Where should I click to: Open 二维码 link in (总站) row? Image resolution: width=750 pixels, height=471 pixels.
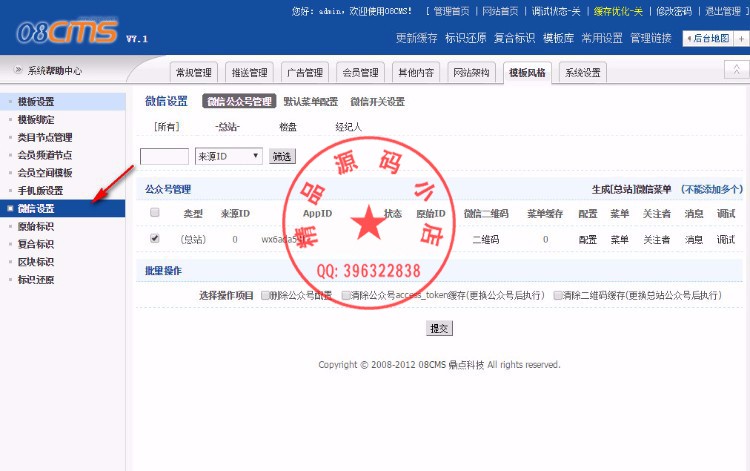pos(485,240)
